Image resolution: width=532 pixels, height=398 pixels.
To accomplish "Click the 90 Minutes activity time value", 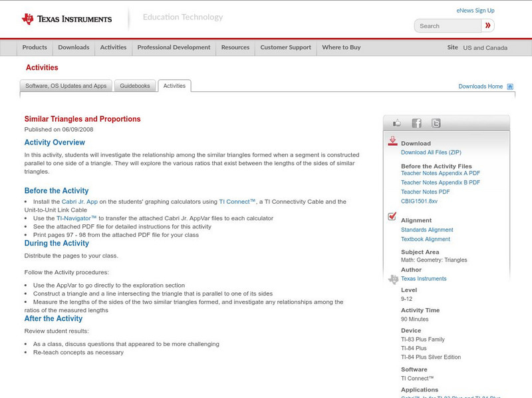I will point(414,319).
